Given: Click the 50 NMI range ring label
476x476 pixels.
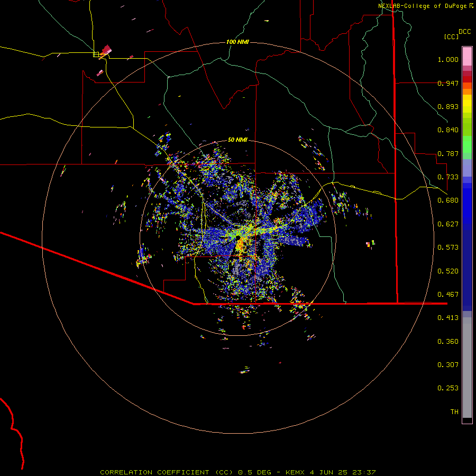Looking at the screenshot, I should (237, 140).
